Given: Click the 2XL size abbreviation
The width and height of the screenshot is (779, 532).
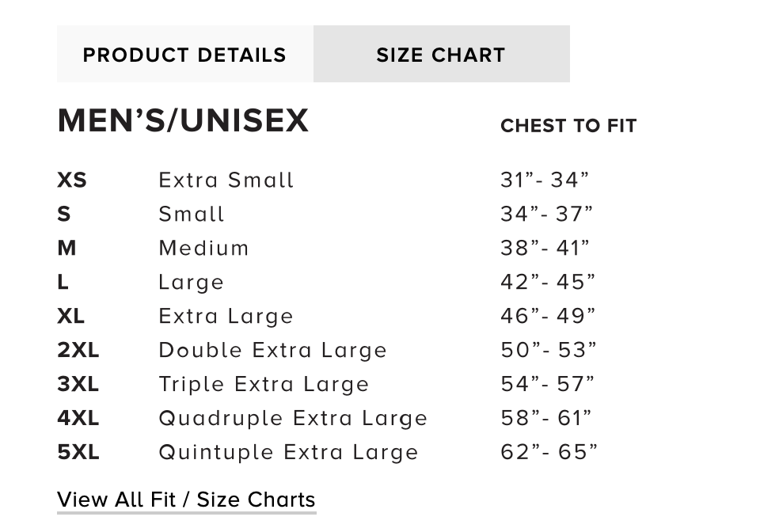Looking at the screenshot, I should (x=78, y=351).
